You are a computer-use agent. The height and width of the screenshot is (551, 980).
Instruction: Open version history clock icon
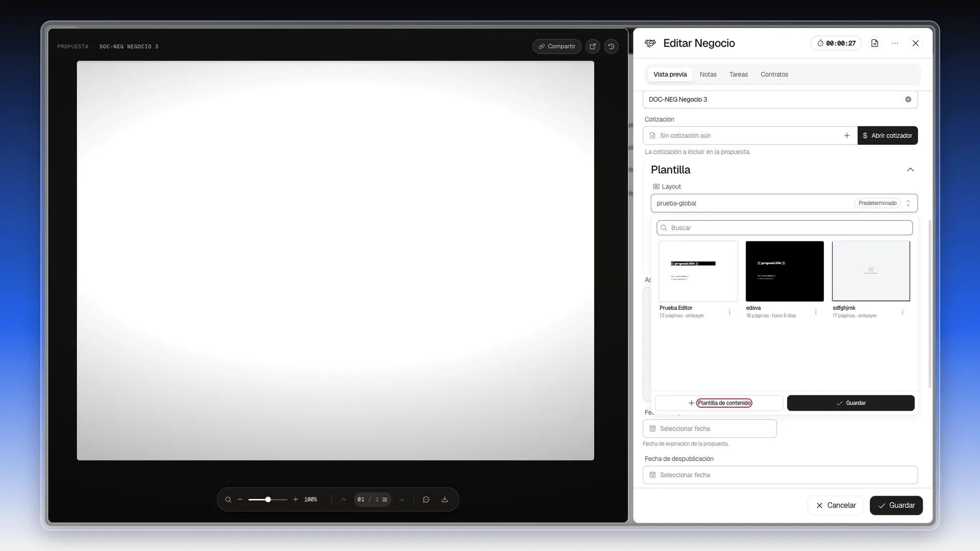[x=611, y=46]
